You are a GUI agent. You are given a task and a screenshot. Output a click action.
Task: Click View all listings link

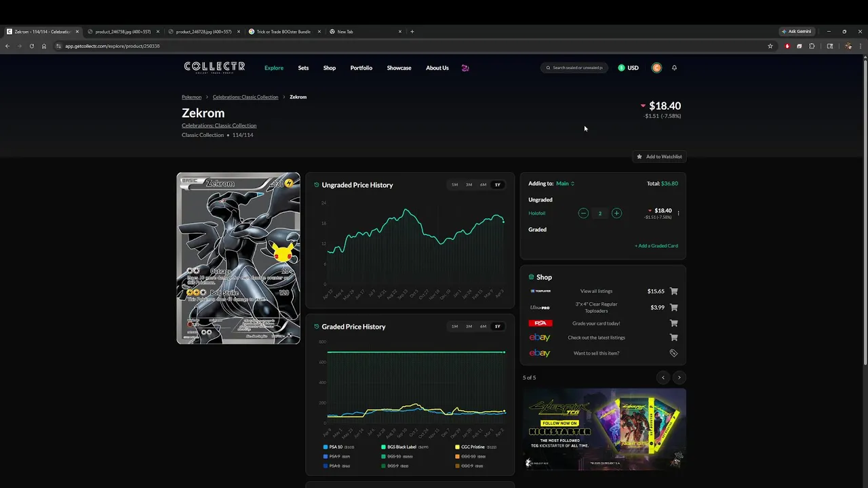597,291
